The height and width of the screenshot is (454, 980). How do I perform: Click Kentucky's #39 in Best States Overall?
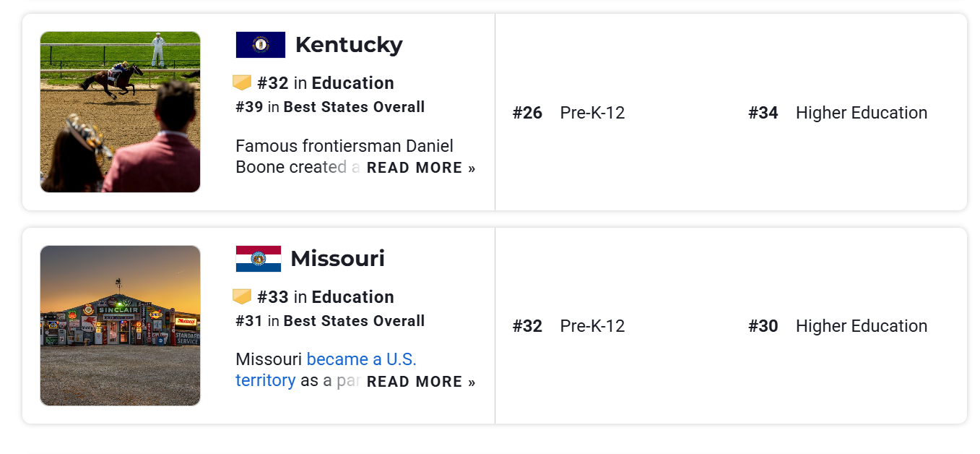click(x=330, y=108)
